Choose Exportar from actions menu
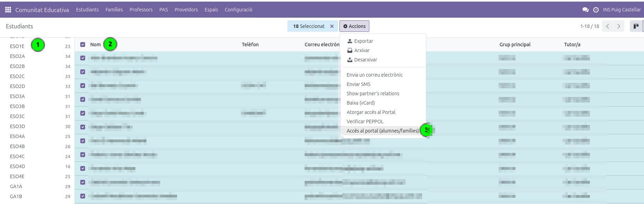This screenshot has width=644, height=204. tap(360, 41)
